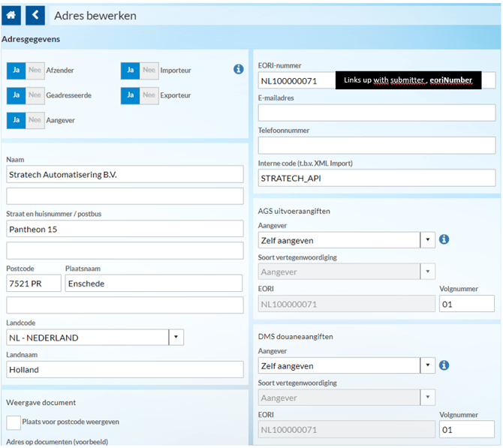503x448 pixels.
Task: Click the Postcode field 7521 PR
Action: (x=34, y=283)
